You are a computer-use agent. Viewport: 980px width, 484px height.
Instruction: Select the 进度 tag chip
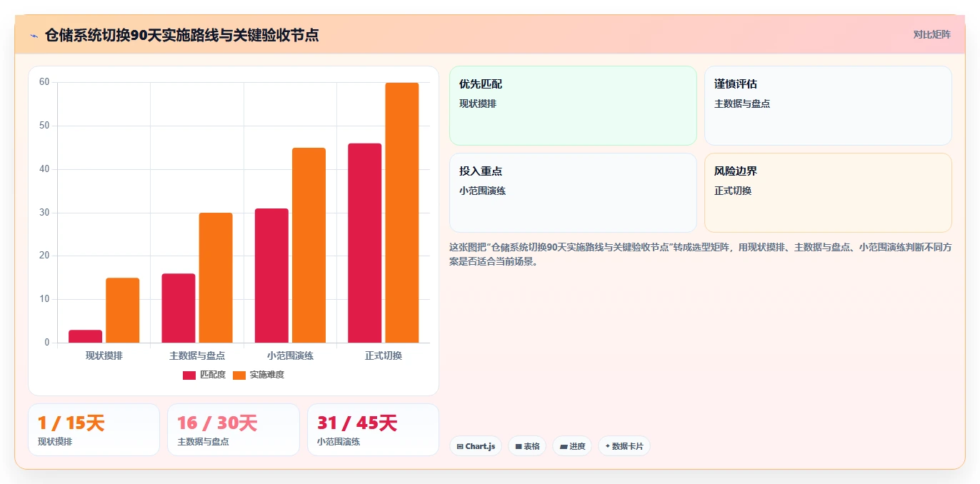(572, 446)
